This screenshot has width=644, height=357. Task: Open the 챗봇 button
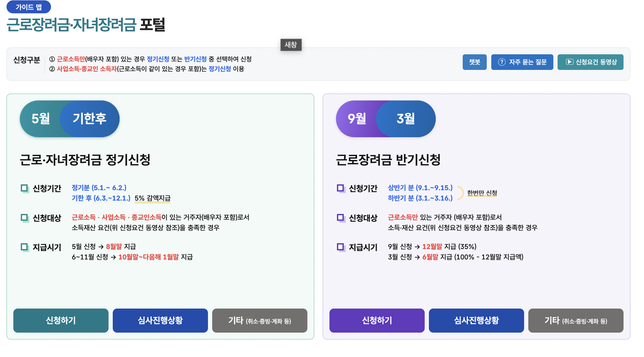[x=474, y=62]
